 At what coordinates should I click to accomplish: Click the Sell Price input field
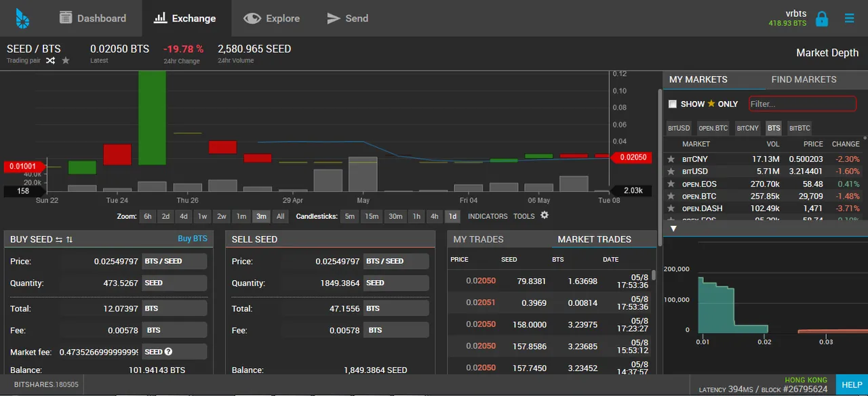[x=322, y=261]
